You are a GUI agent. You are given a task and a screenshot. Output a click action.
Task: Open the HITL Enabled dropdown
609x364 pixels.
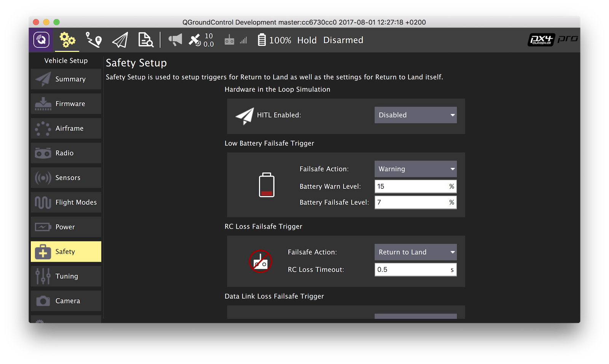(415, 115)
